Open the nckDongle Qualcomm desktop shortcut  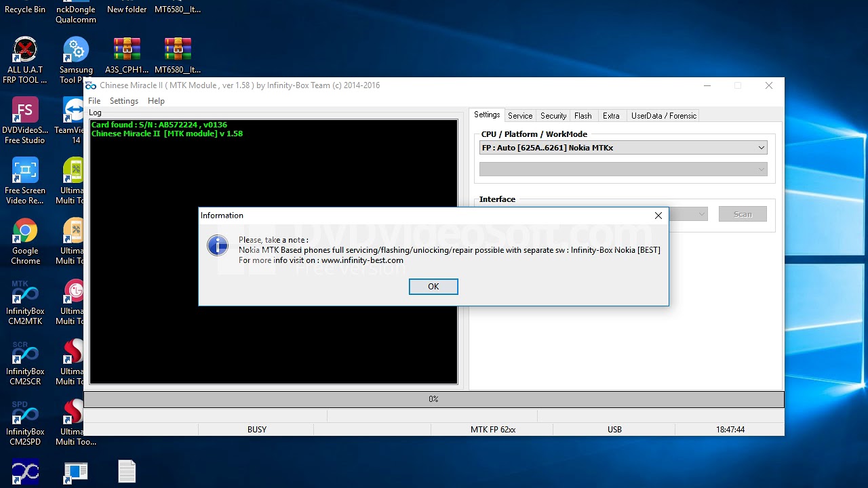pyautogui.click(x=76, y=12)
